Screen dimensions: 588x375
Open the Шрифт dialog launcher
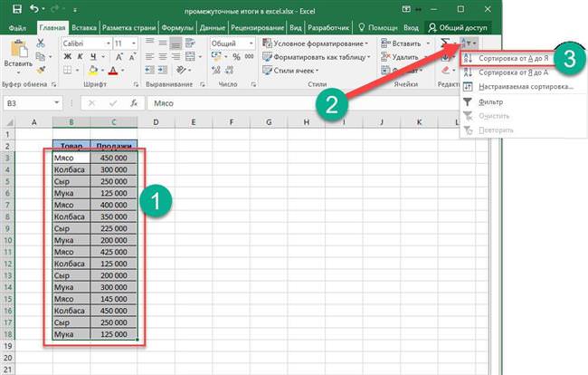tap(136, 84)
